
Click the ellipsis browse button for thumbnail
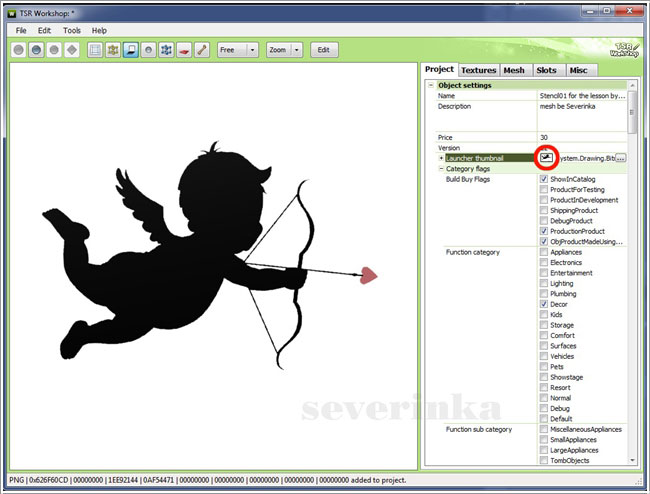pyautogui.click(x=620, y=158)
